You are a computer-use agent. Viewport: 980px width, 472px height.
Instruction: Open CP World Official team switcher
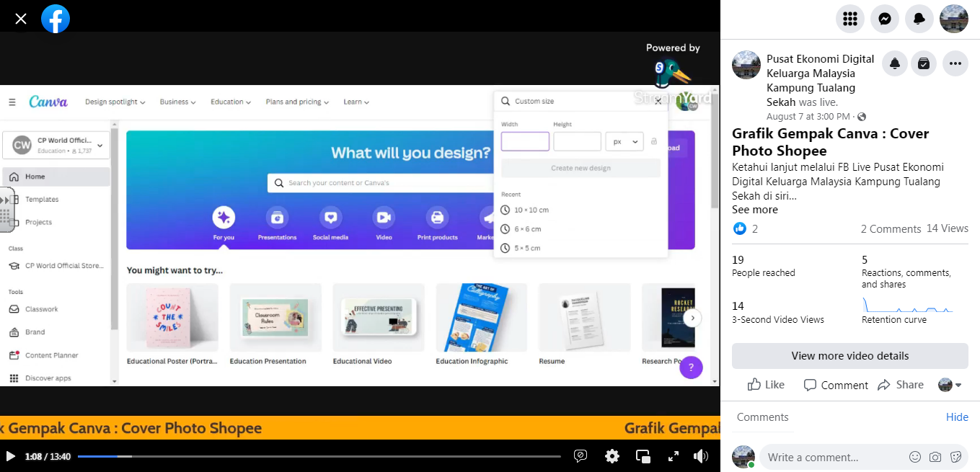56,145
